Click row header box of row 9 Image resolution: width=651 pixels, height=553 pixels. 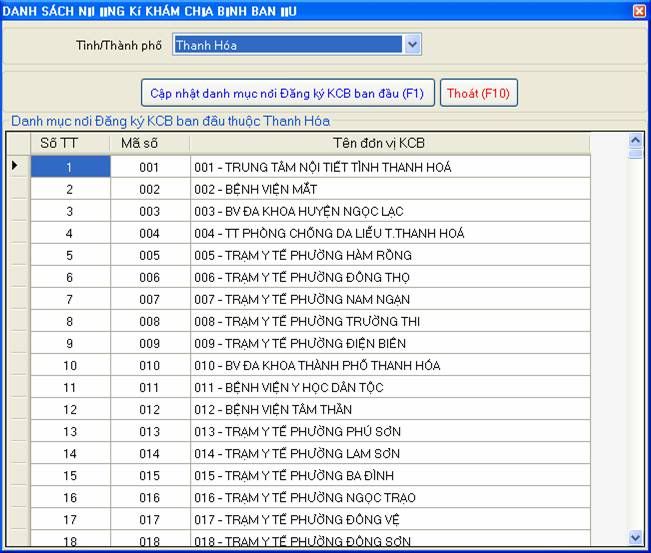pyautogui.click(x=18, y=343)
